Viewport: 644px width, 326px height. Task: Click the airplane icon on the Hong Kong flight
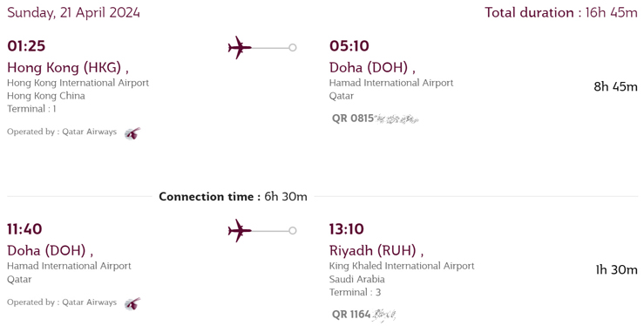[240, 48]
